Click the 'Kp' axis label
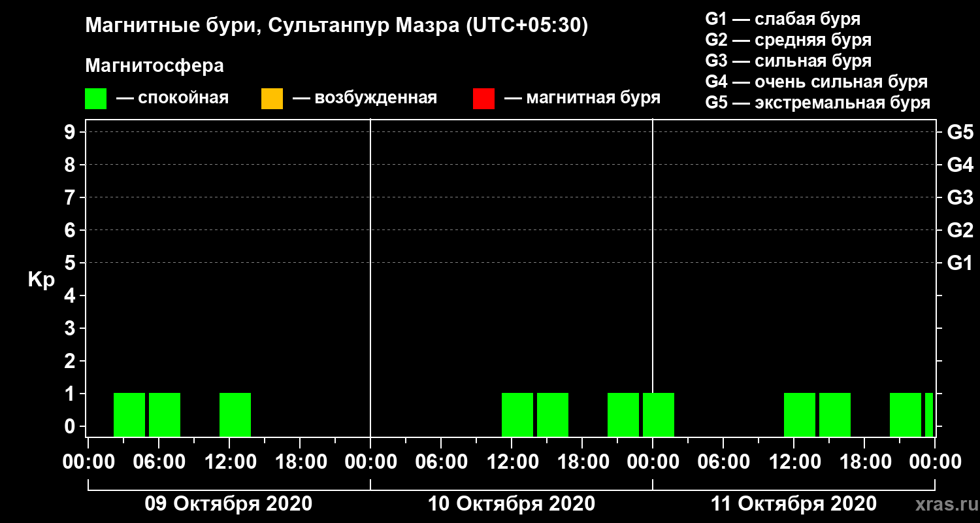980x523 pixels. (x=41, y=280)
